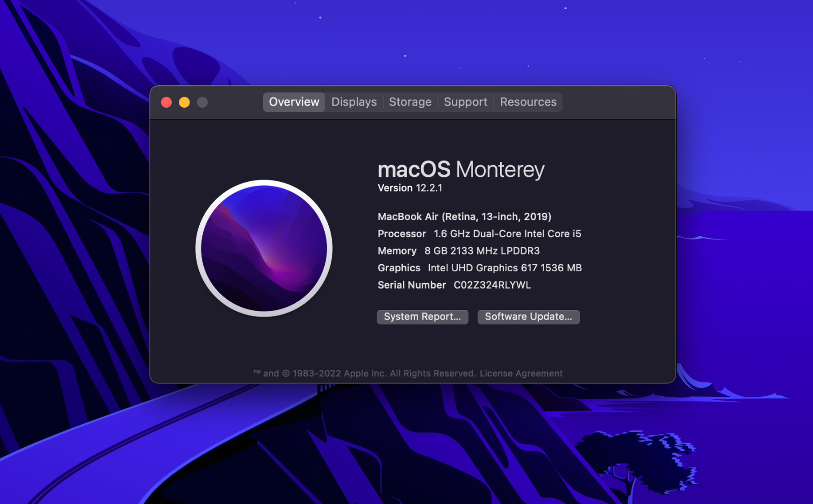Image resolution: width=813 pixels, height=504 pixels.
Task: Close the About This Mac window
Action: coord(166,102)
